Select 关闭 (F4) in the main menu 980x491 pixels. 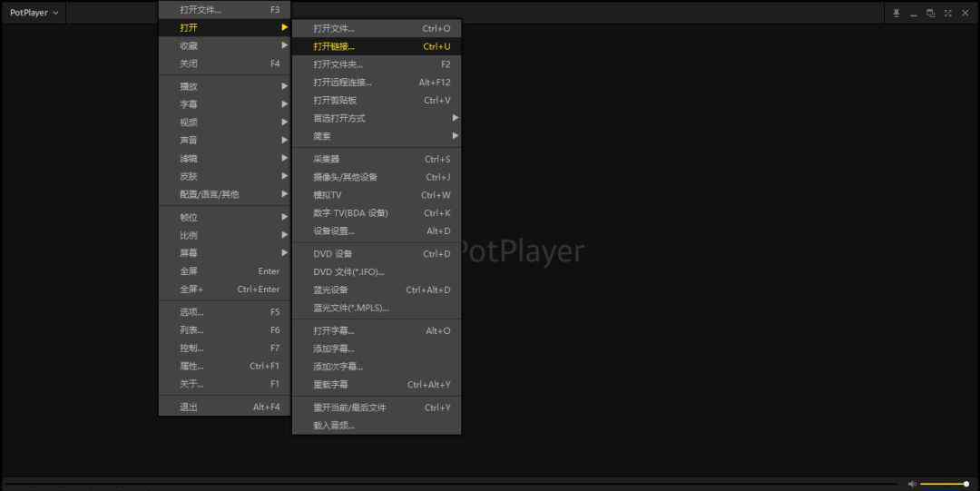pyautogui.click(x=224, y=64)
